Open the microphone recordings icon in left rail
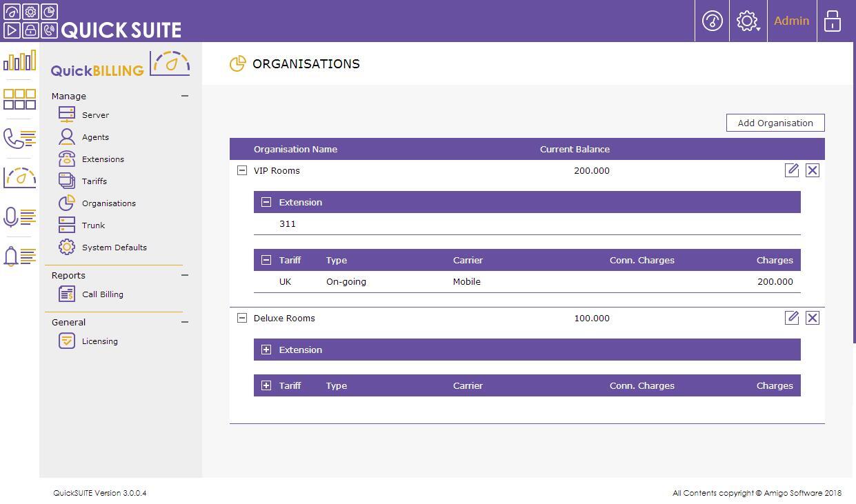The image size is (856, 504). [x=19, y=217]
